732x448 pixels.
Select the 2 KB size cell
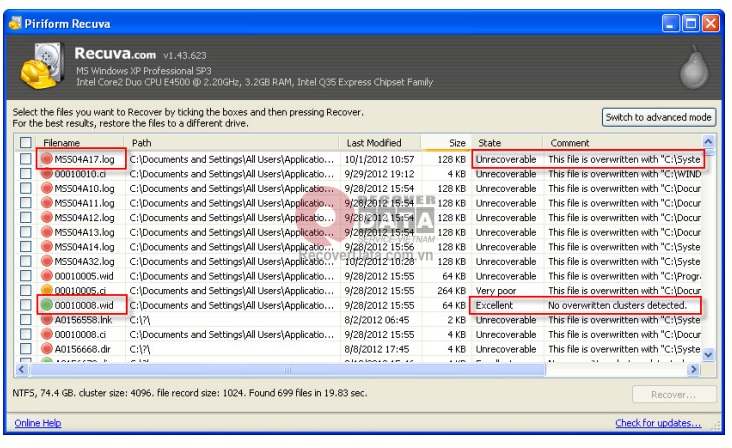(456, 320)
